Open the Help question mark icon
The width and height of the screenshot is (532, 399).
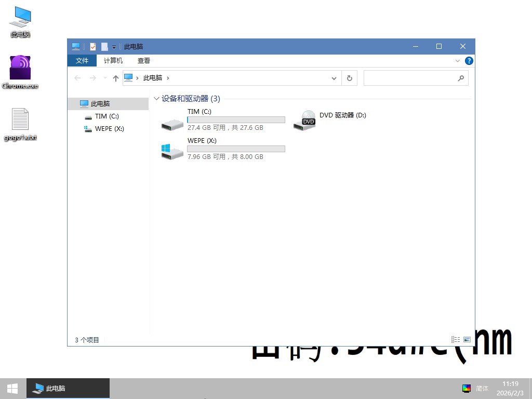pyautogui.click(x=469, y=61)
